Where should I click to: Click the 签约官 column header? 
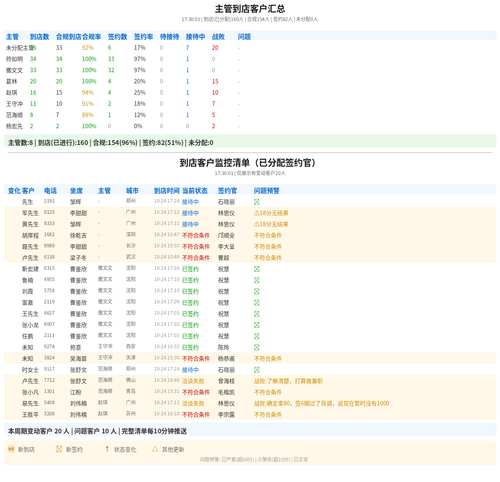[x=227, y=191]
